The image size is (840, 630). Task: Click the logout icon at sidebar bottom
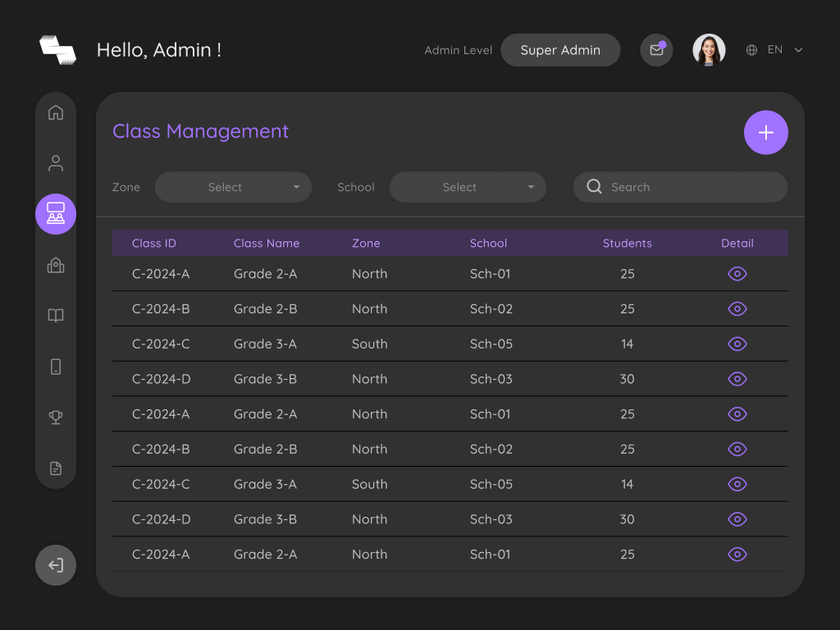click(x=56, y=565)
